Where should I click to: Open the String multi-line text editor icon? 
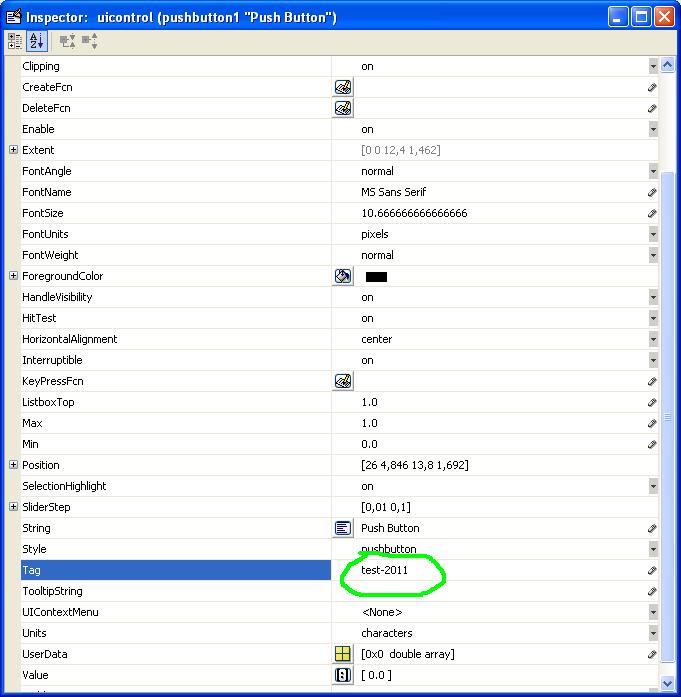click(343, 528)
